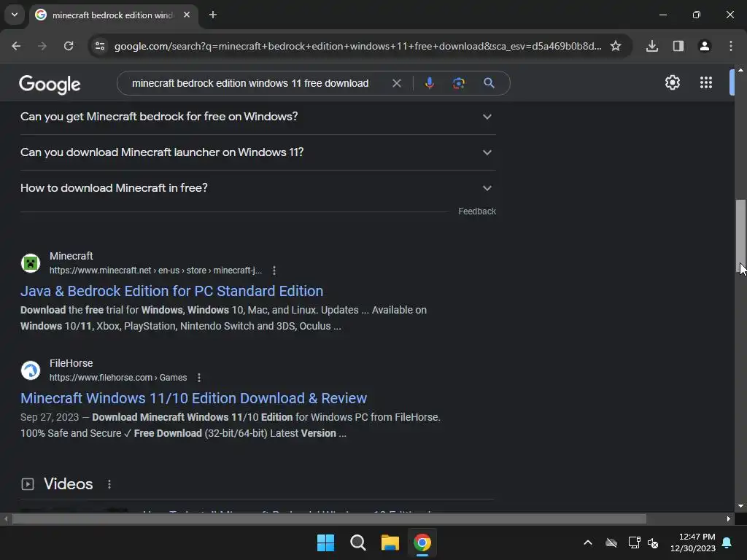
Task: Click inside the Google search box text
Action: coord(250,83)
